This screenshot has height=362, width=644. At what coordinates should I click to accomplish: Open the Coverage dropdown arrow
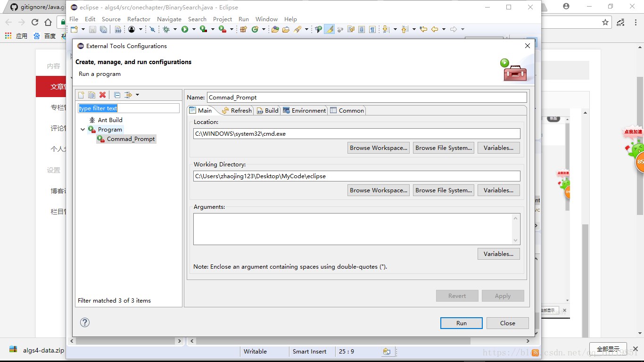pyautogui.click(x=213, y=29)
